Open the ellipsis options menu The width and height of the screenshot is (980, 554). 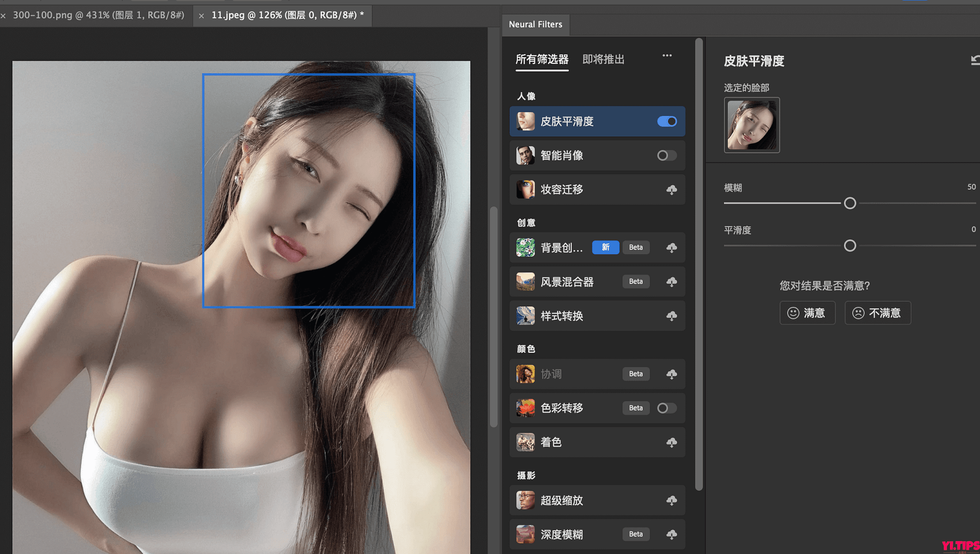point(667,56)
